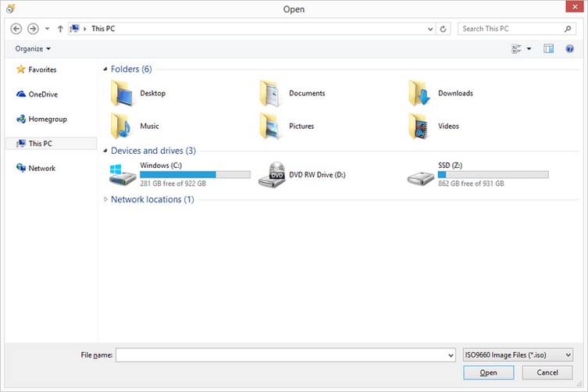The width and height of the screenshot is (588, 392).
Task: Open the ISO9660 Image Files type dropdown
Action: click(x=518, y=355)
